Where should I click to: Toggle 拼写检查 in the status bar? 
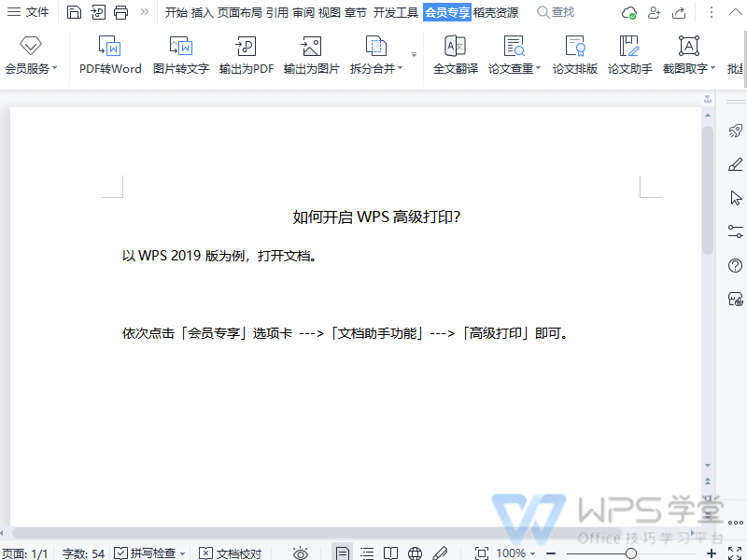[149, 553]
